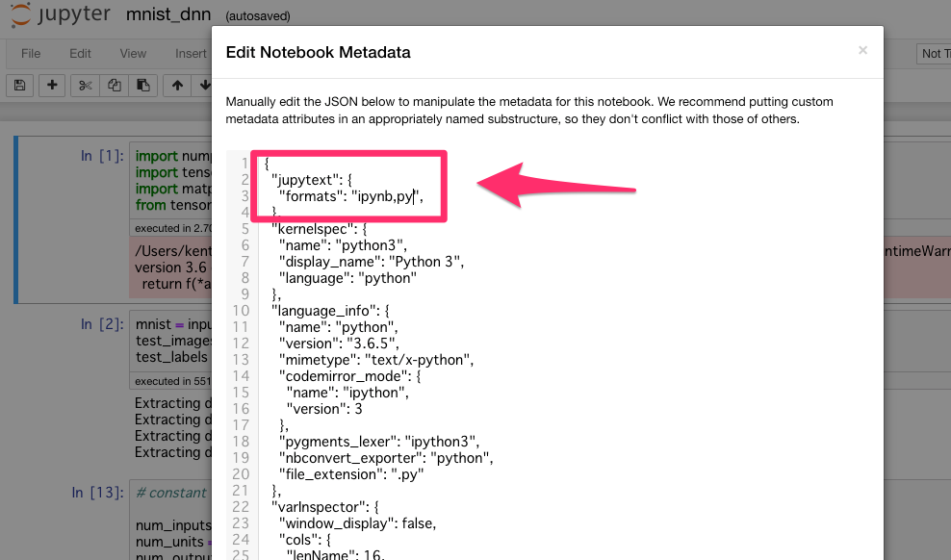The width and height of the screenshot is (951, 560).
Task: Open the View menu
Action: click(x=132, y=53)
